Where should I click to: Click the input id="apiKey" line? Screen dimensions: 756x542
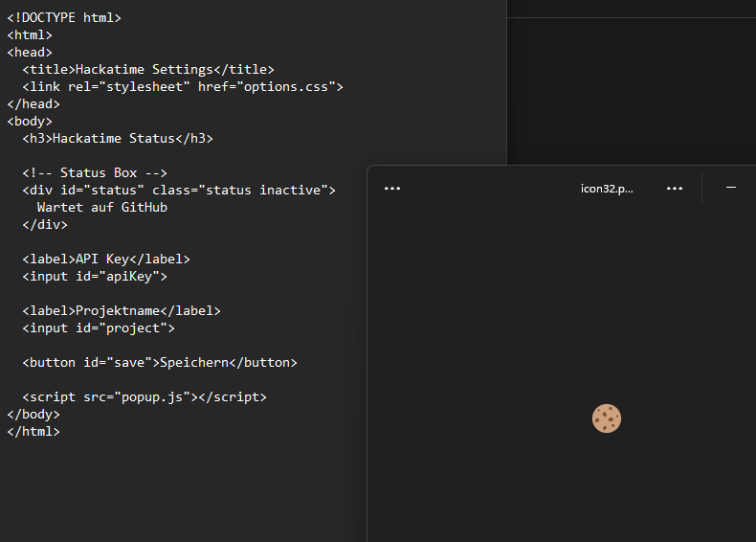pyautogui.click(x=95, y=277)
